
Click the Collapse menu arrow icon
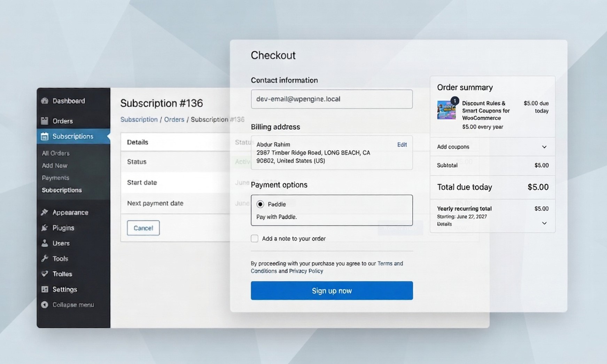[x=45, y=305]
